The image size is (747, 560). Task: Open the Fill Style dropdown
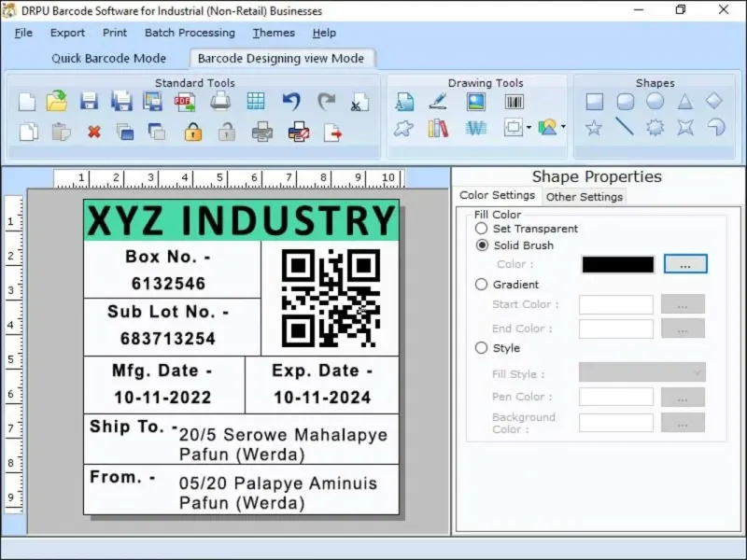point(641,373)
